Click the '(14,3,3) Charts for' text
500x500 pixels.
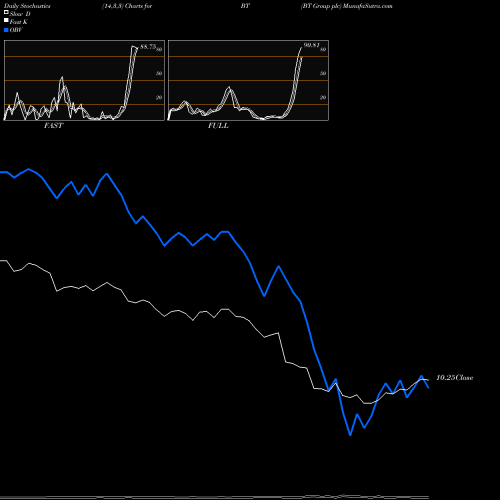coord(127,6)
